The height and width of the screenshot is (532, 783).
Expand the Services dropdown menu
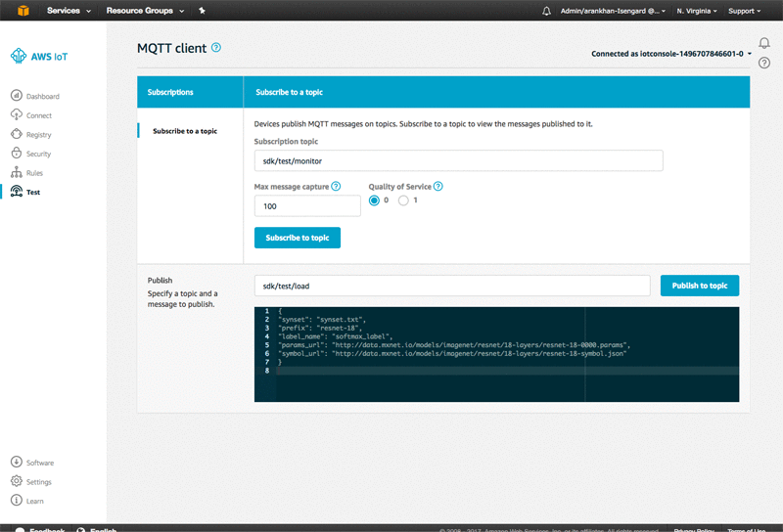[x=69, y=11]
